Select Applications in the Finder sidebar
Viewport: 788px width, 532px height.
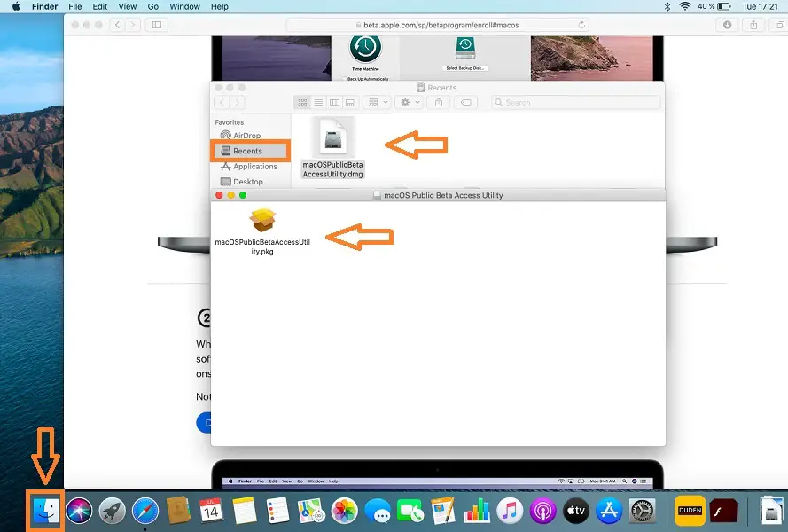[254, 167]
